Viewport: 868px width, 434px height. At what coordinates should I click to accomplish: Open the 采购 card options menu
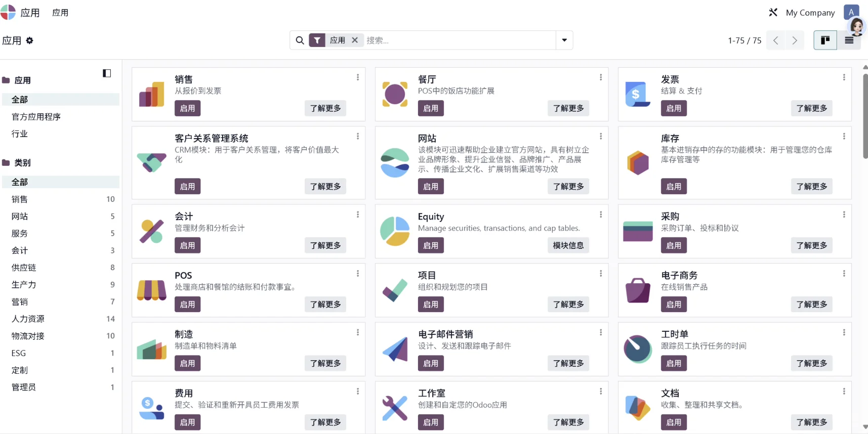coord(844,214)
